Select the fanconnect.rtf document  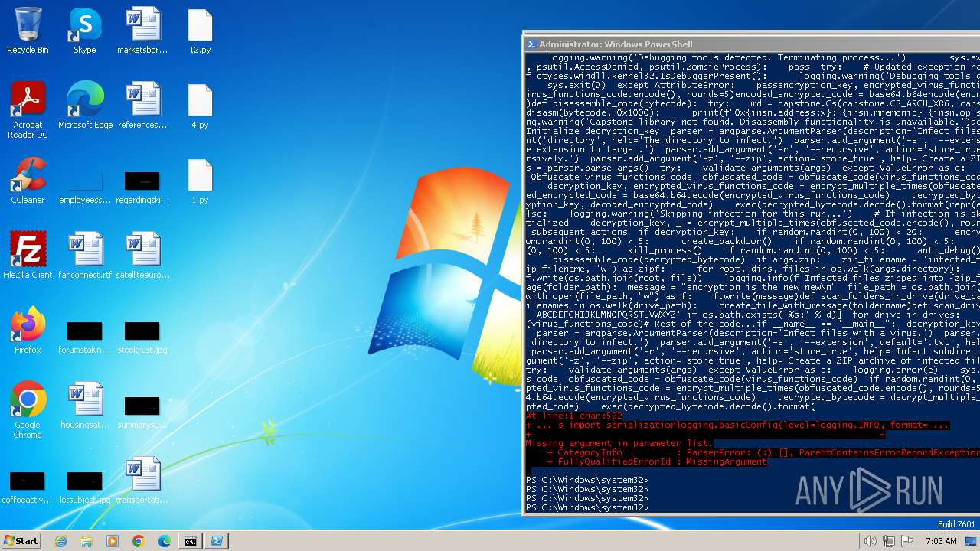85,256
